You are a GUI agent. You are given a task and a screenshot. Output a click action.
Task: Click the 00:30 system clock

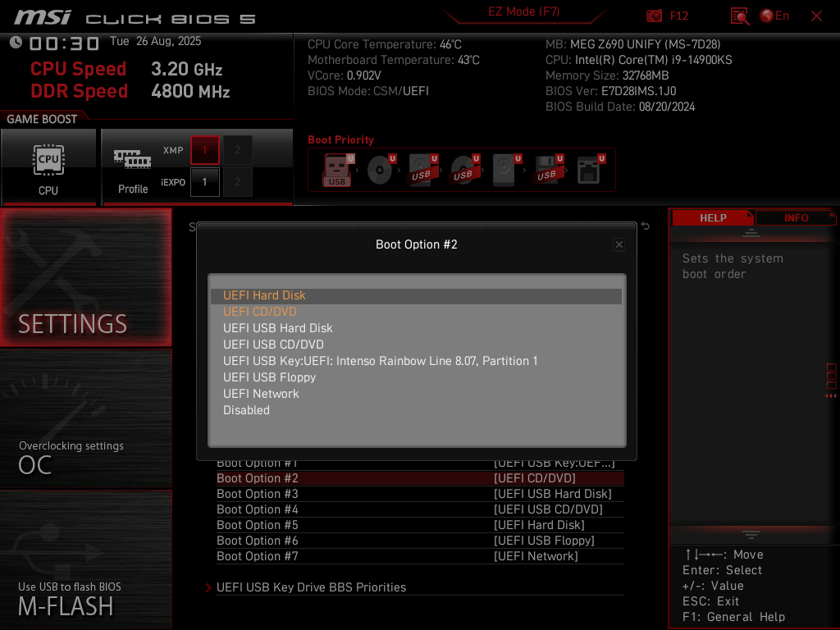64,43
